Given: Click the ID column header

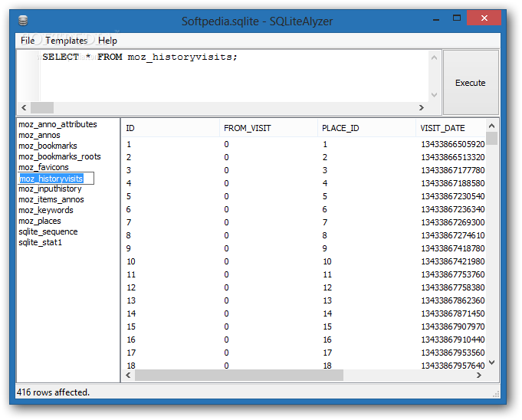Looking at the screenshot, I should tap(170, 128).
